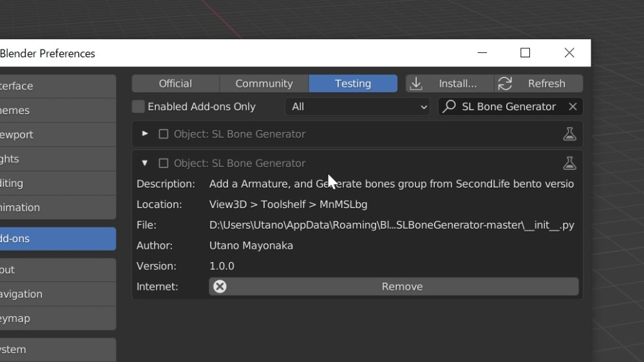Click location text View3D > Toolshelf > MnMSLbg
The image size is (644, 362).
coord(289,205)
